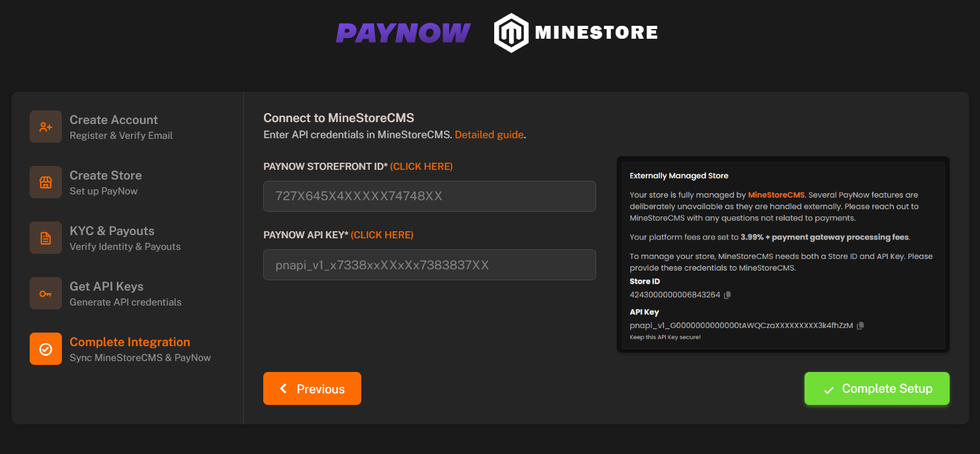Click the Get API Keys key icon
Screen dimensions: 980x454
(x=45, y=293)
